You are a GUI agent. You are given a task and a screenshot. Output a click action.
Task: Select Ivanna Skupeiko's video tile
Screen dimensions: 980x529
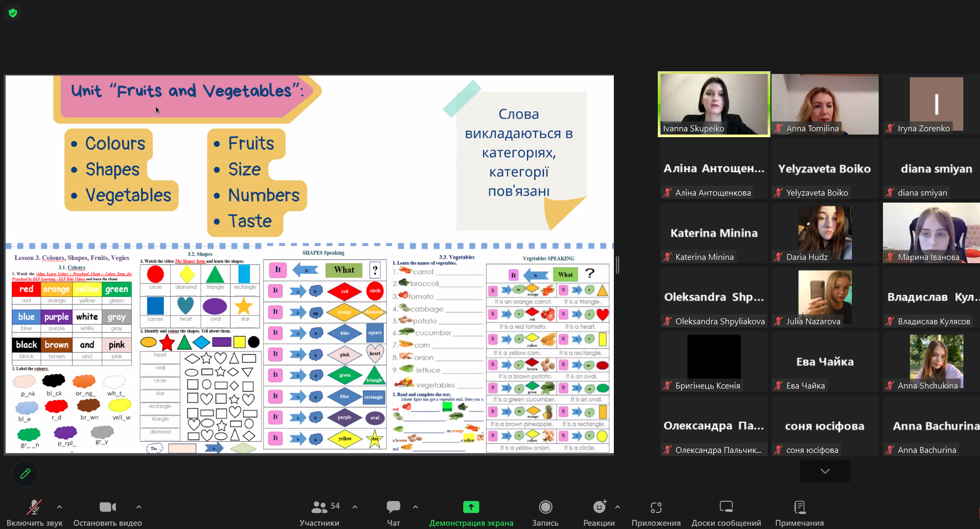714,104
